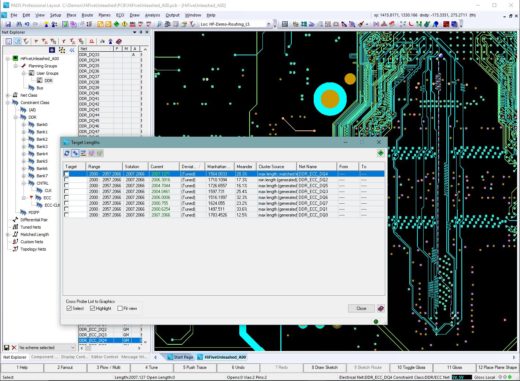The width and height of the screenshot is (520, 381).
Task: Uncheck the Select cross probe checkbox
Action: (x=69, y=308)
